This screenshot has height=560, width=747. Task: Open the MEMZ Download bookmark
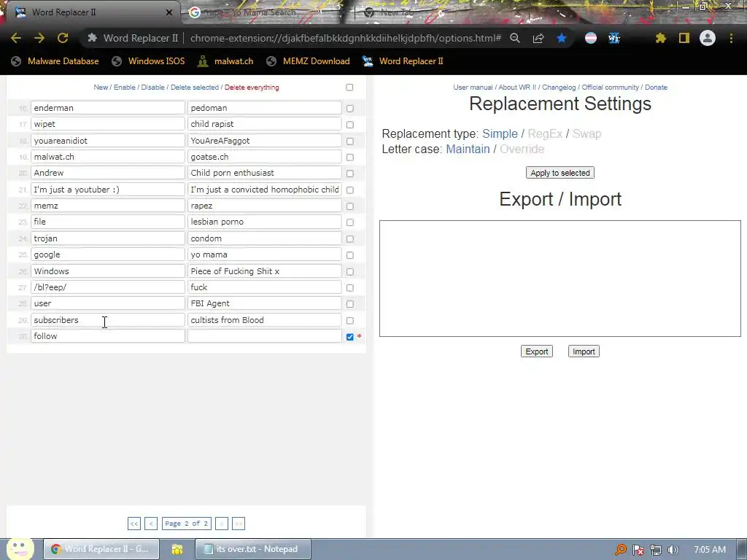[309, 61]
